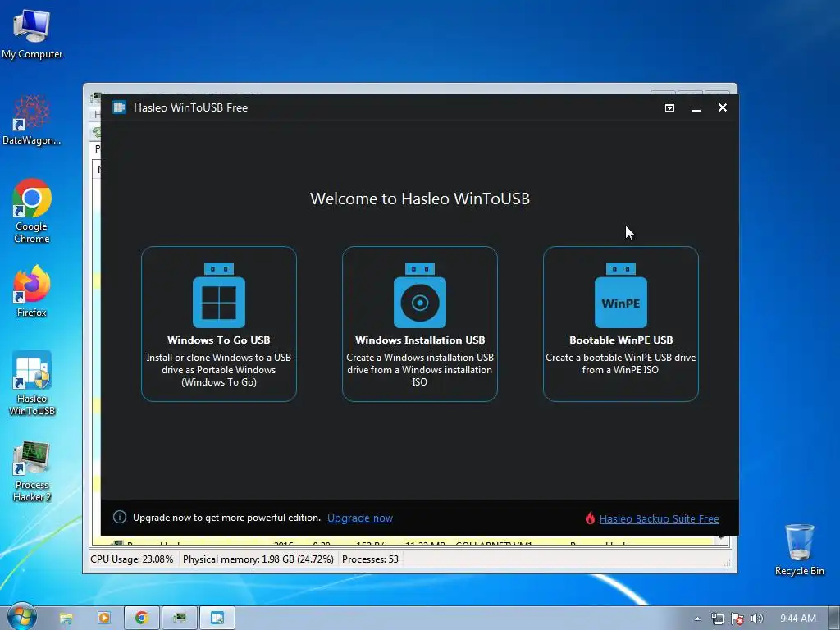Select the Recycle Bin desktop icon
Screen dimensions: 840x630
pyautogui.click(x=799, y=550)
